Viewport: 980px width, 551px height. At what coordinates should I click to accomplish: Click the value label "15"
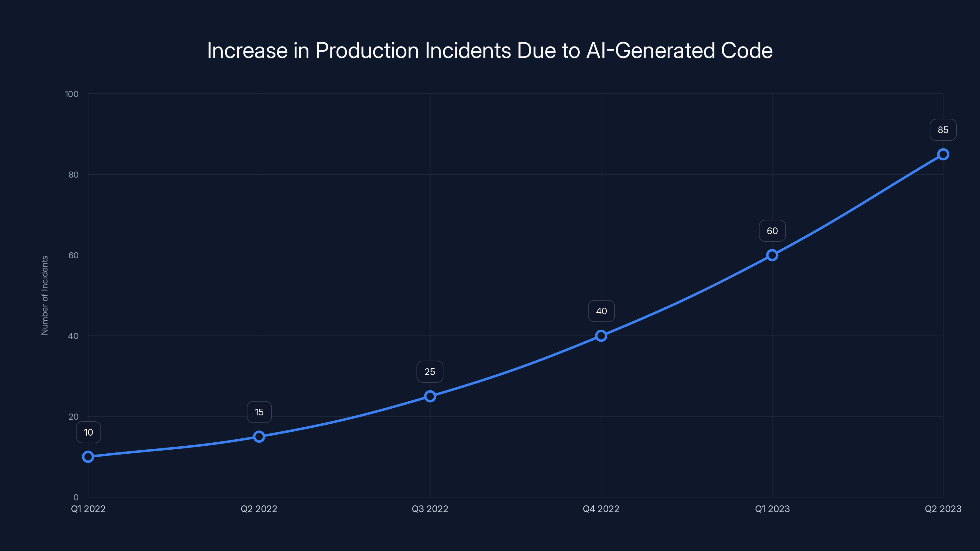pyautogui.click(x=259, y=412)
